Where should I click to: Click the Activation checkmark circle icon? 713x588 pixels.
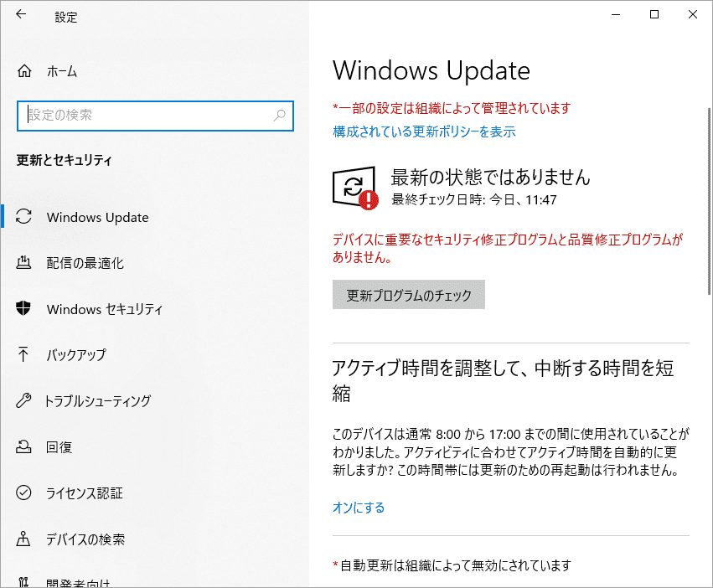tap(23, 493)
